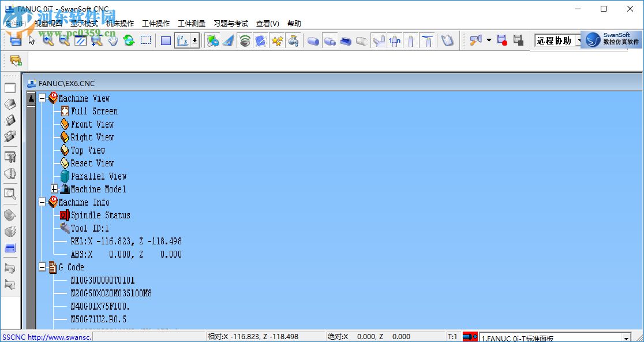Select the dashed rectangle selection tool

(145, 40)
